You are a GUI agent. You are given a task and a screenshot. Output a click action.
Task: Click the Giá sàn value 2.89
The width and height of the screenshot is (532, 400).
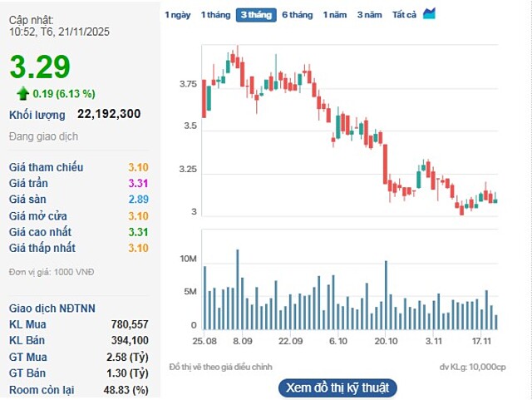click(x=137, y=200)
